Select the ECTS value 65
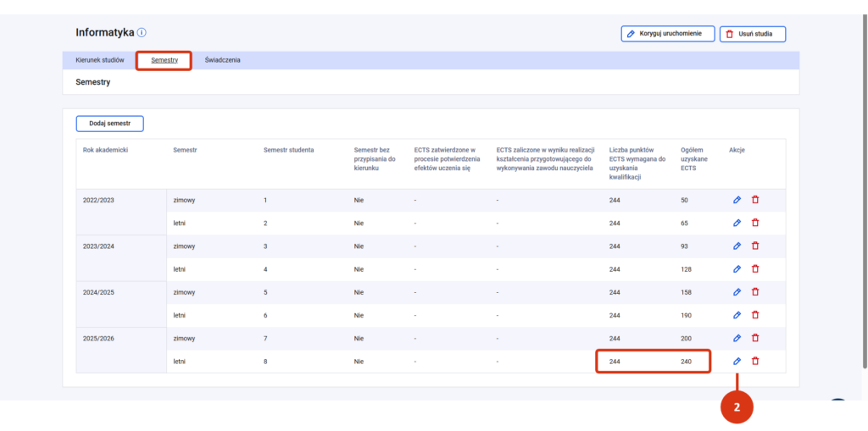This screenshot has width=868, height=431. (684, 223)
